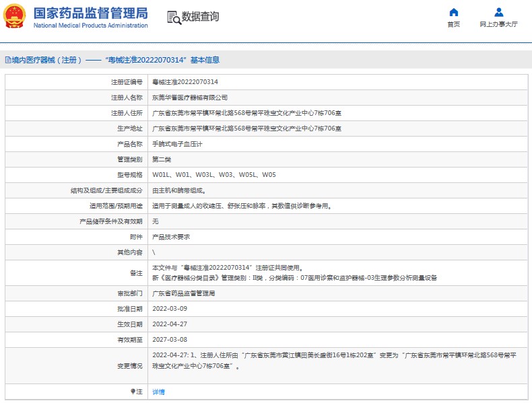The height and width of the screenshot is (403, 532).
Task: Open the 详情 details link
Action: (158, 392)
